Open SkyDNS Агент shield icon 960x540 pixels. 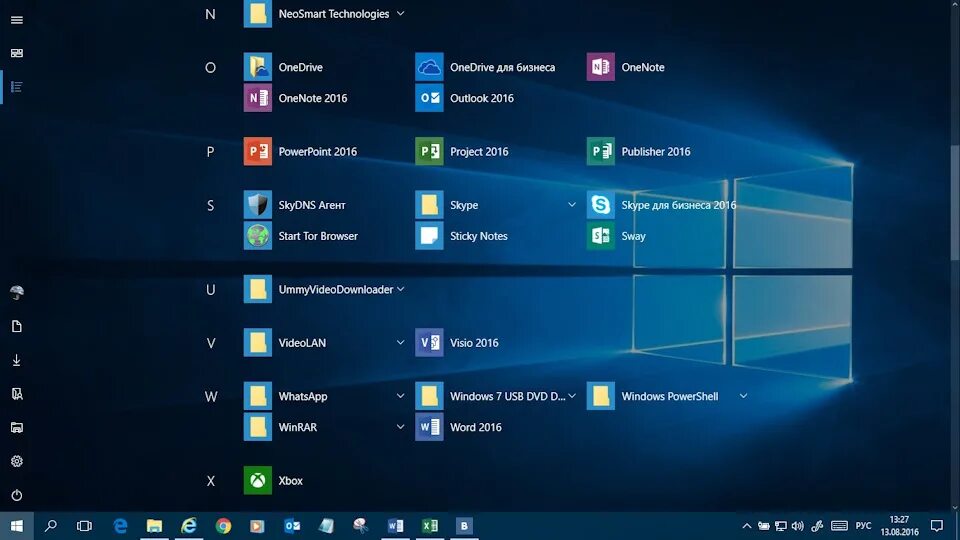tap(258, 204)
